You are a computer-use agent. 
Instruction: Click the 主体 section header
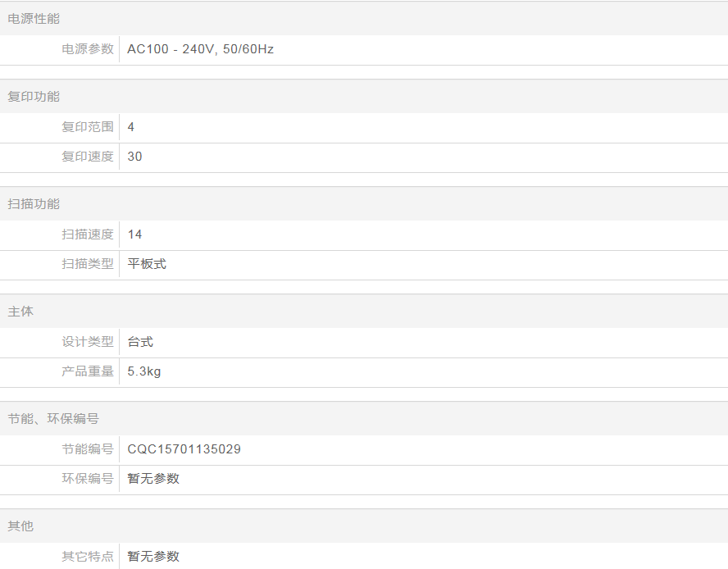tap(20, 312)
